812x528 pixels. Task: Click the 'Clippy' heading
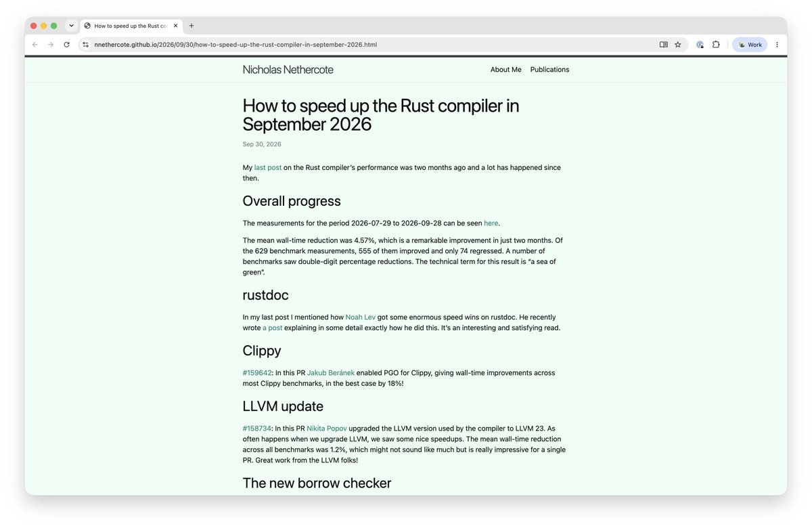[x=262, y=351]
